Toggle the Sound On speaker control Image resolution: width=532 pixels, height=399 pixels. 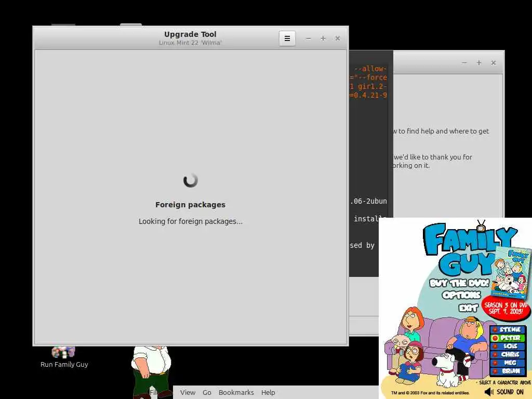[x=505, y=392]
